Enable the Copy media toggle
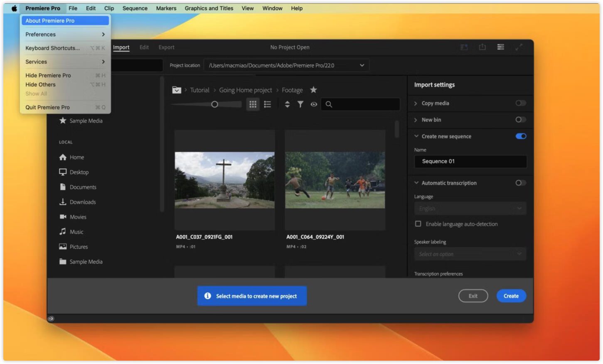This screenshot has width=603, height=364. click(520, 103)
